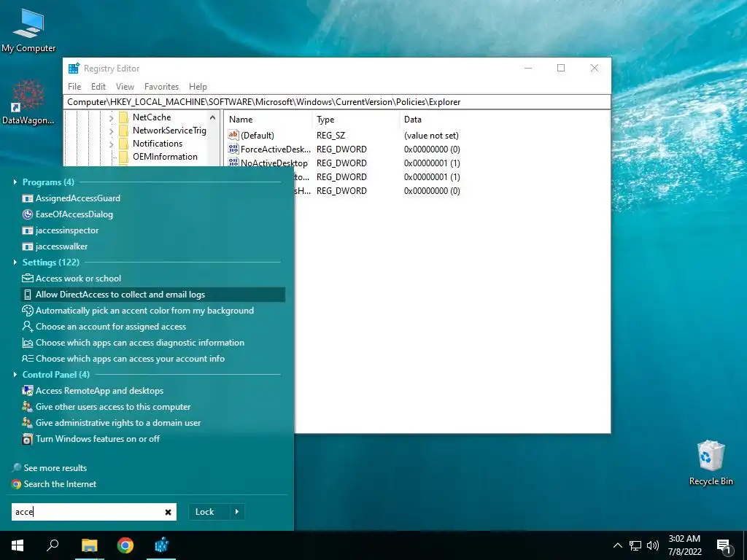This screenshot has height=560, width=747.
Task: Open the Windows Start button
Action: click(18, 545)
